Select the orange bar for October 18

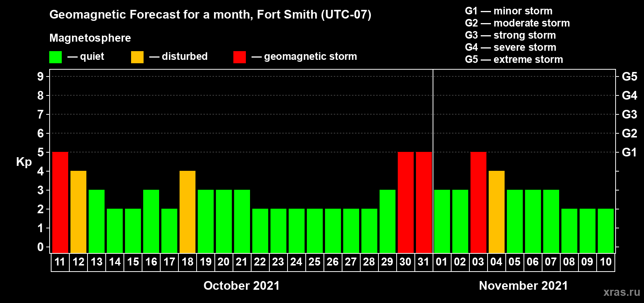tap(188, 212)
